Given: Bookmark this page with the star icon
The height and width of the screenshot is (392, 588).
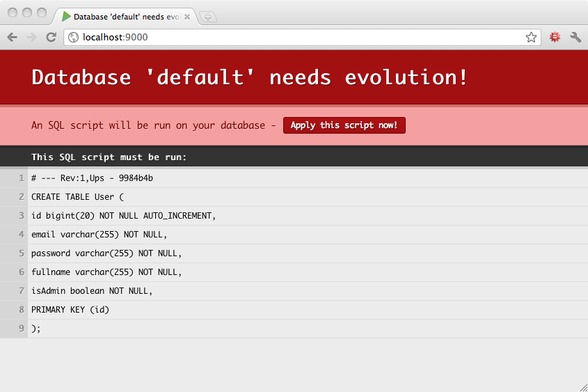Looking at the screenshot, I should coord(531,38).
